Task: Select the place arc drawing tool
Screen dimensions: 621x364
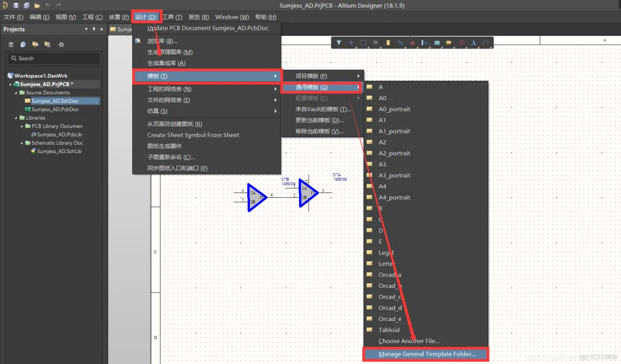Action: tap(486, 42)
